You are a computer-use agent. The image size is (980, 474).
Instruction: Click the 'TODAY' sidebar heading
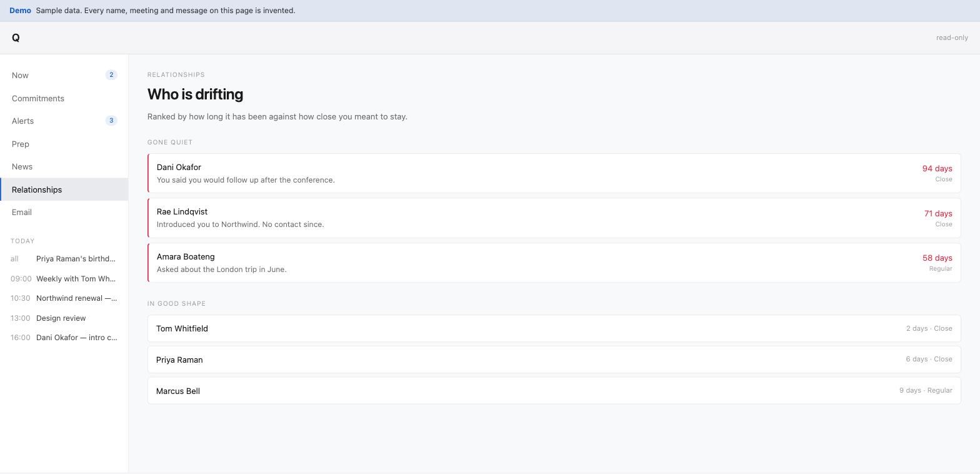tap(22, 241)
